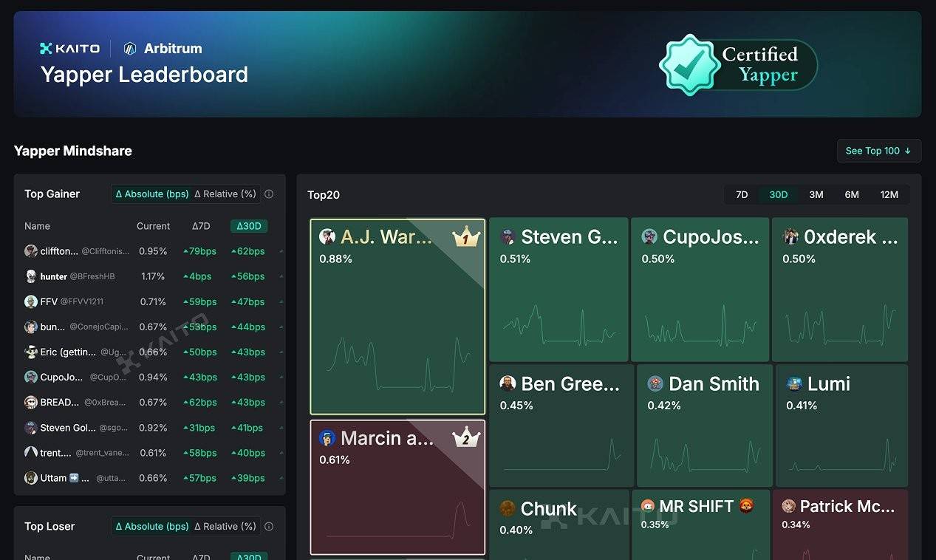Screen dimensions: 936x560
Task: Switch Top20 range to 30D
Action: [x=778, y=195]
